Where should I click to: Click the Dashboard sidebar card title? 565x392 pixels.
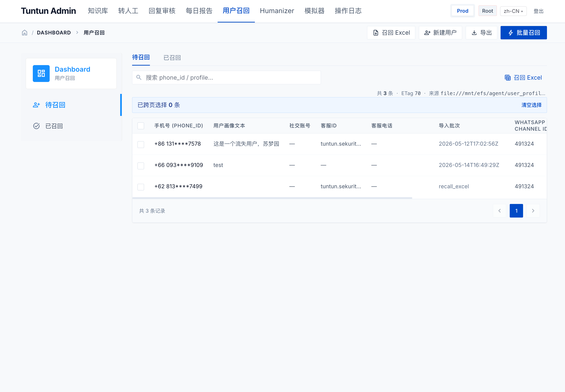[x=72, y=69]
